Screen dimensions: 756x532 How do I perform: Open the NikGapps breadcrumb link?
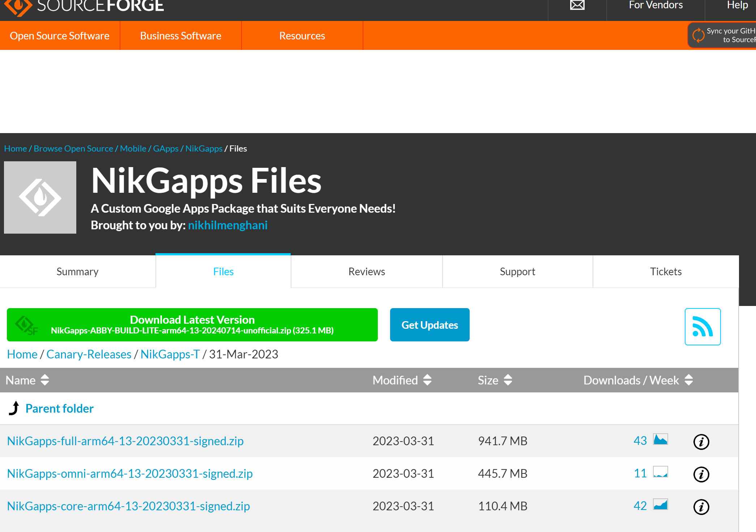(x=204, y=149)
